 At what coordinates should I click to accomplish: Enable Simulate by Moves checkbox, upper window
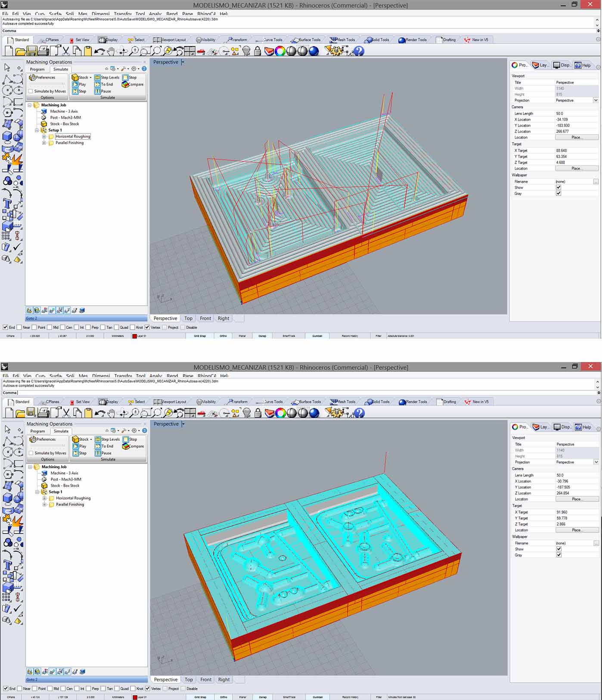(x=31, y=91)
